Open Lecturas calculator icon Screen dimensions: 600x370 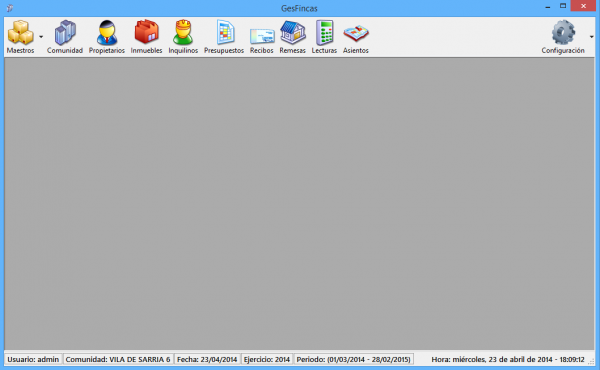point(324,33)
